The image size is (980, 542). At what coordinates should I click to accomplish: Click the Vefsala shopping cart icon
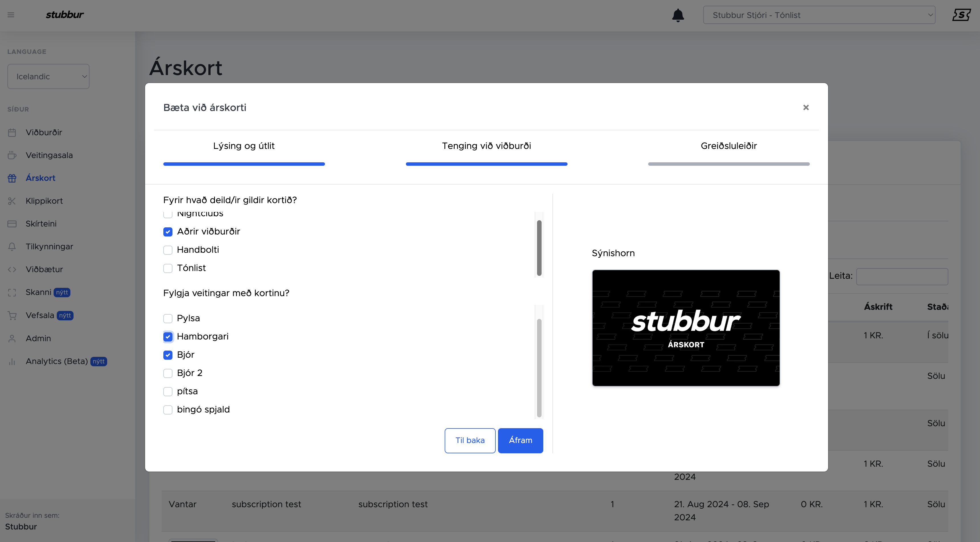(12, 316)
